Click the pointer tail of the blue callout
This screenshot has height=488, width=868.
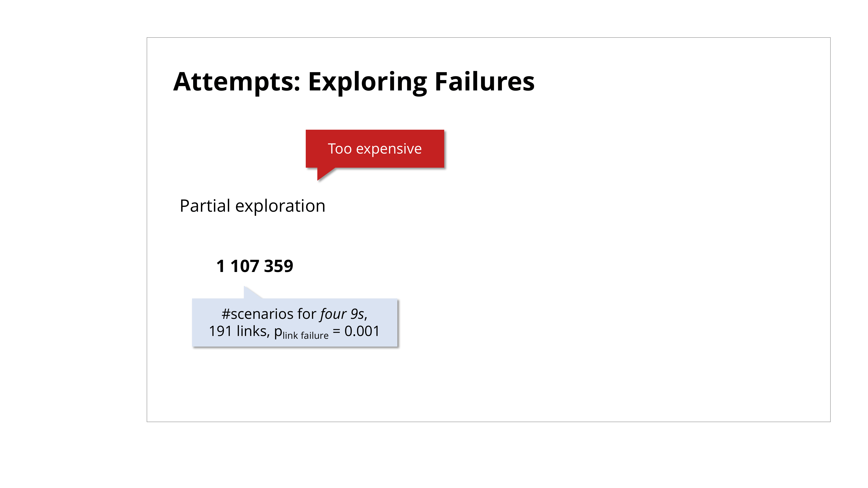[x=250, y=293]
